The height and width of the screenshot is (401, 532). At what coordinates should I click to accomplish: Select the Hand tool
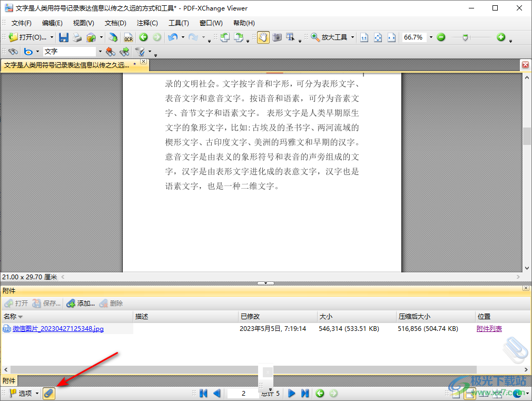tap(263, 37)
